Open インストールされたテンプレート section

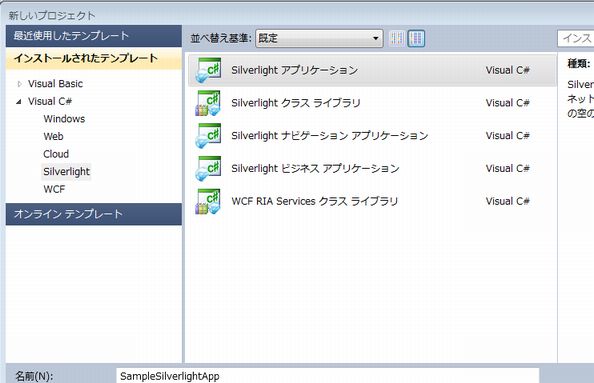[94, 58]
